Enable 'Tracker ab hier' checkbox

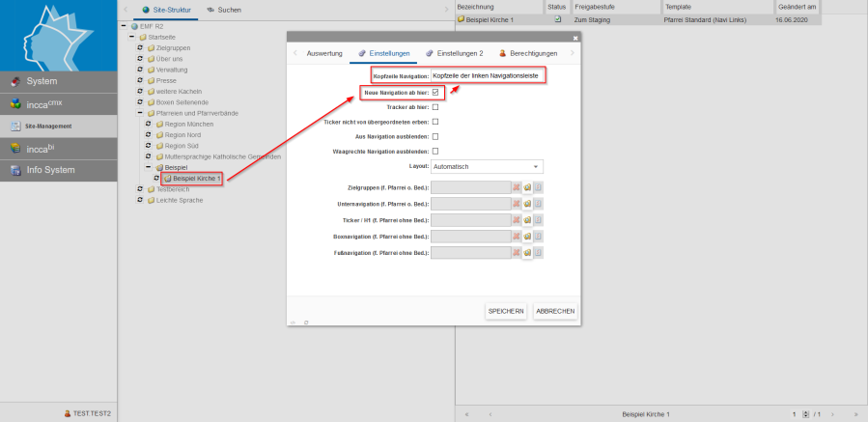tap(435, 107)
